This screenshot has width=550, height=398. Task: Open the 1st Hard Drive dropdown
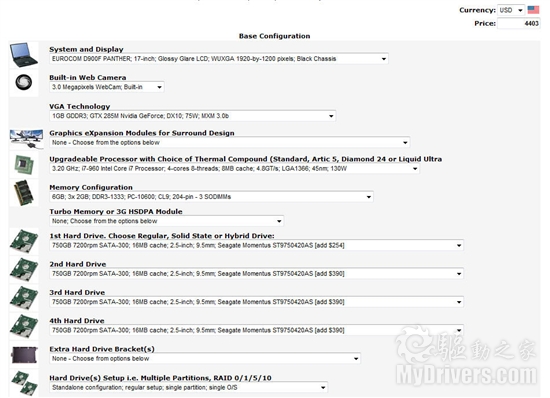click(x=256, y=245)
